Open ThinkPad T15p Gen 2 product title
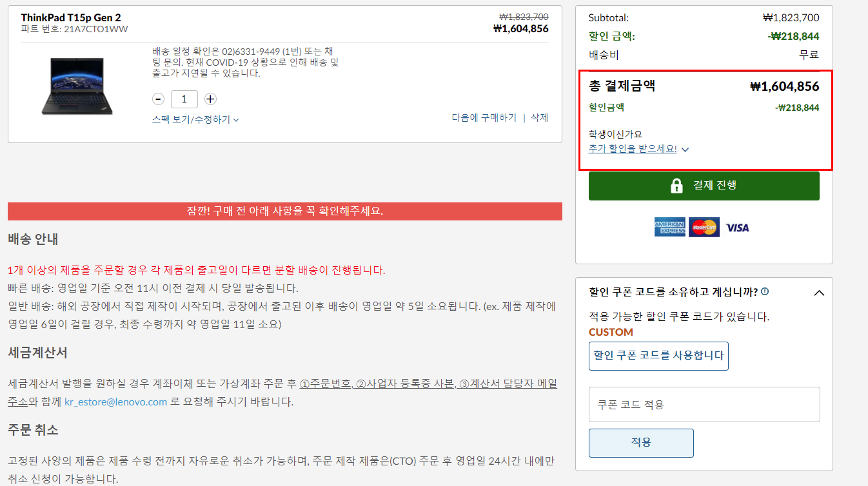The height and width of the screenshot is (486, 868). click(71, 17)
